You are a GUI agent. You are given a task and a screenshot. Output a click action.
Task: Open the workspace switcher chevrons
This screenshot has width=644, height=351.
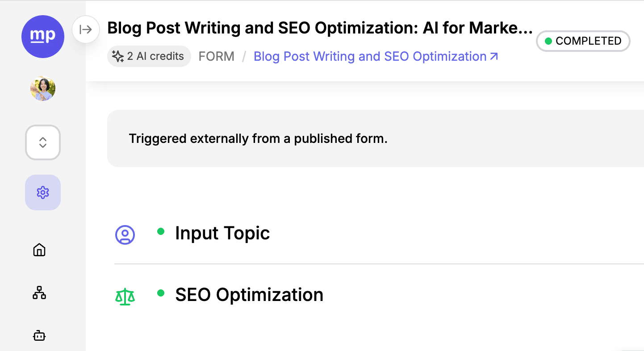43,142
